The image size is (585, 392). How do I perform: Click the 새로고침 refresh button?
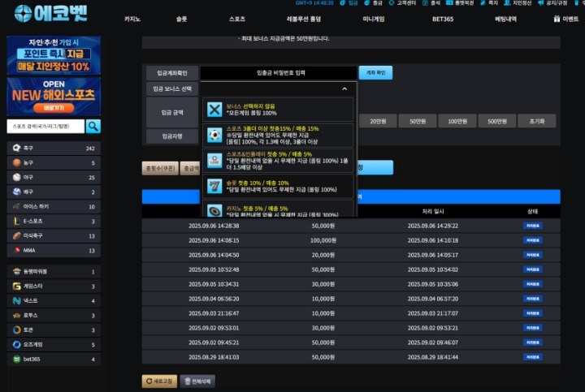159,381
